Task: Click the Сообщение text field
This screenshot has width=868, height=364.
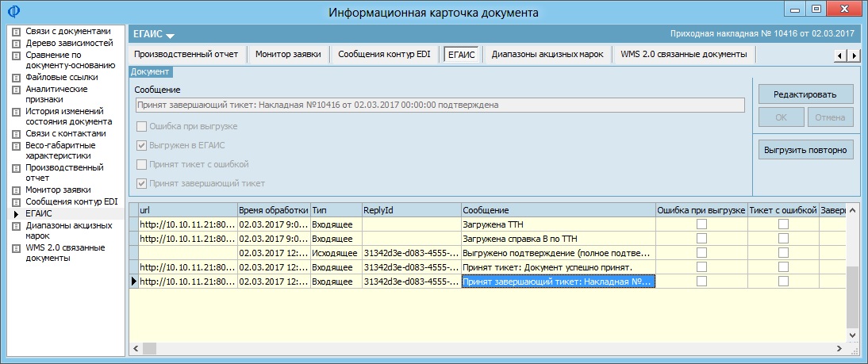Action: [x=440, y=105]
